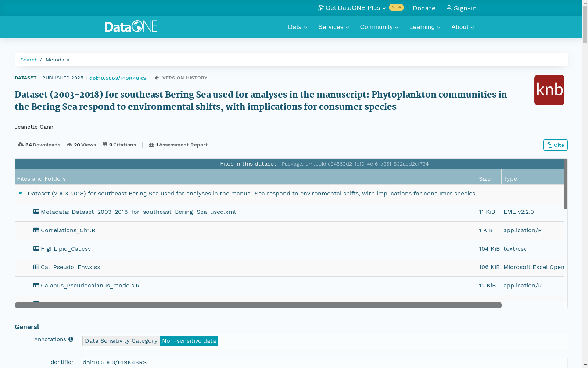Click the dataset title heading
This screenshot has height=368, width=588.
click(261, 100)
